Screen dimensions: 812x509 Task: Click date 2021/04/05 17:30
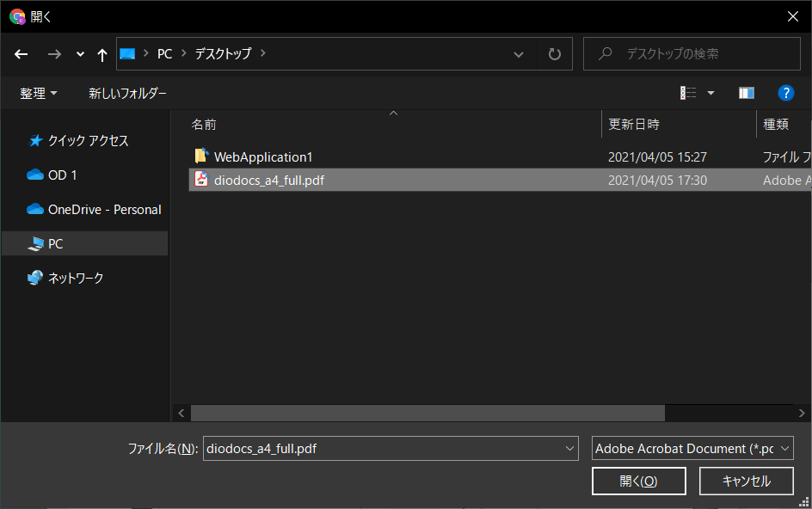(657, 181)
